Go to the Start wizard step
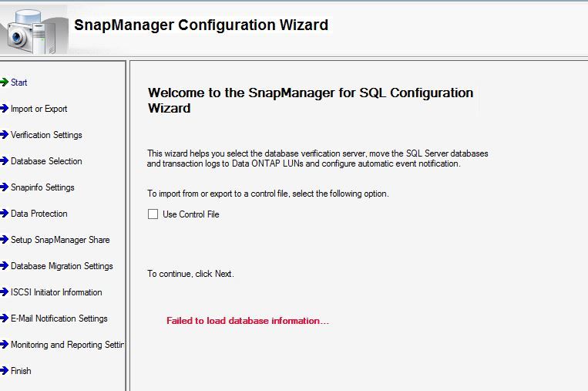 pyautogui.click(x=19, y=83)
